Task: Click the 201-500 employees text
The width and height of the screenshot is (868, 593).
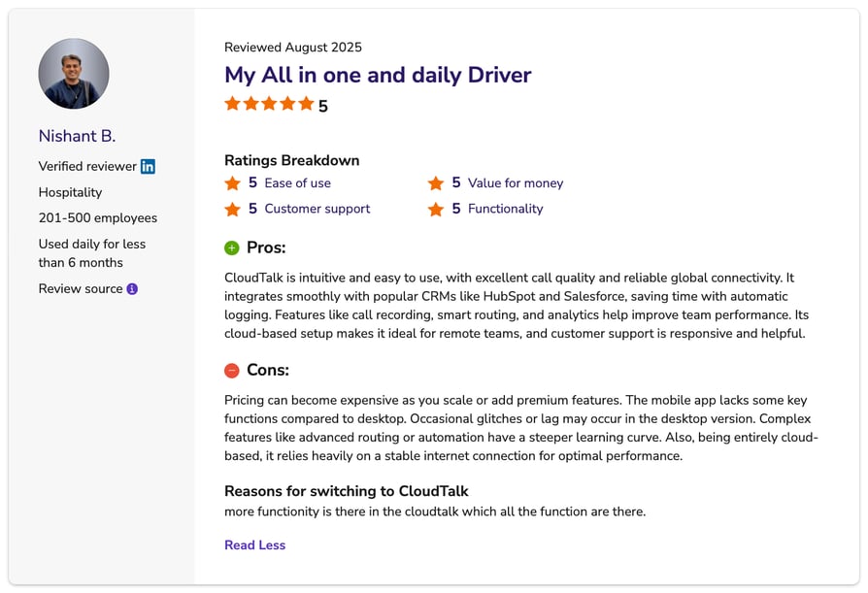Action: 98,218
